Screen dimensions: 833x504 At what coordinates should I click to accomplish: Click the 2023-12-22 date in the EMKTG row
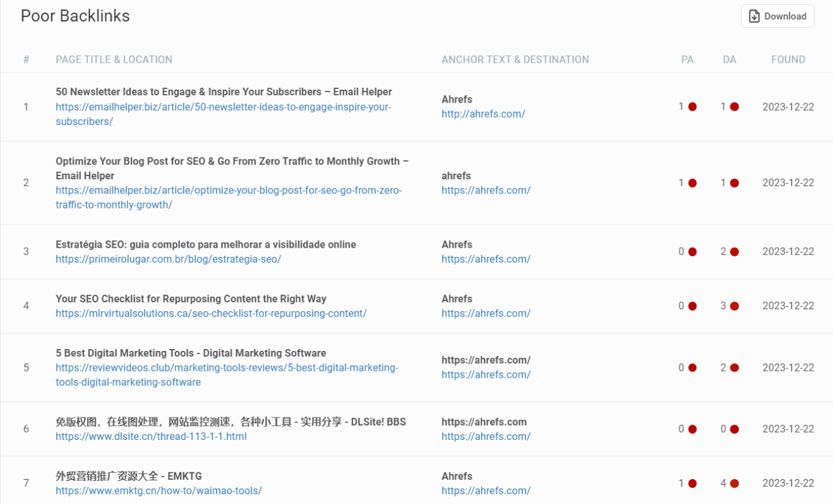[788, 483]
